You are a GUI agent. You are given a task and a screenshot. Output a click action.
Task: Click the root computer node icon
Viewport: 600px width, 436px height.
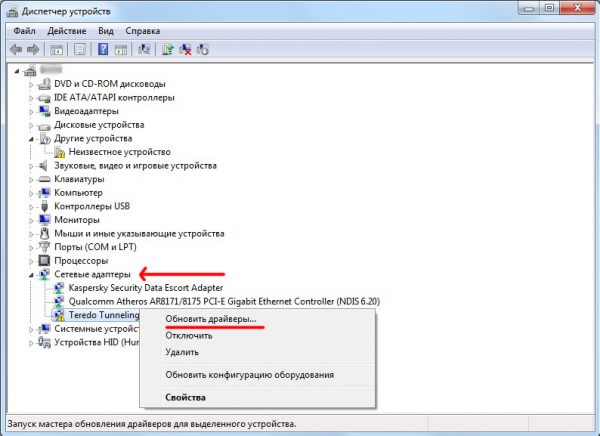click(30, 70)
